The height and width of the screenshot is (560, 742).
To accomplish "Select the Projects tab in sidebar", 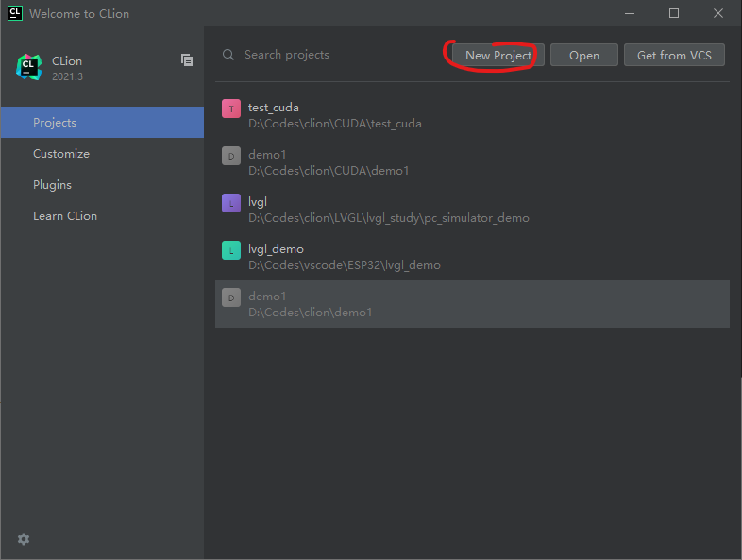I will point(102,122).
